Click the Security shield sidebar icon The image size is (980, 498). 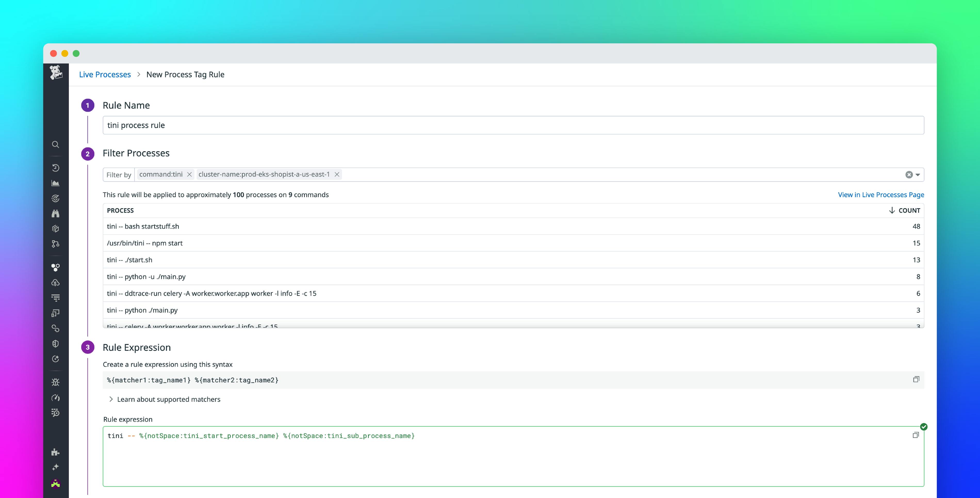55,343
